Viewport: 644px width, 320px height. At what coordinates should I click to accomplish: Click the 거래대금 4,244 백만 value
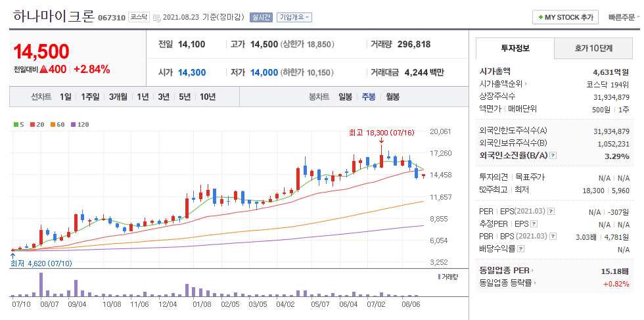click(425, 73)
